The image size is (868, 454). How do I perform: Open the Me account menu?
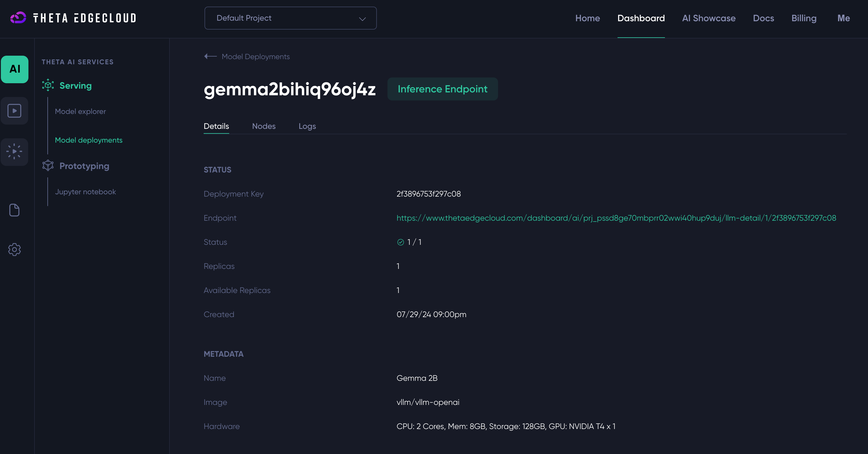click(x=843, y=18)
